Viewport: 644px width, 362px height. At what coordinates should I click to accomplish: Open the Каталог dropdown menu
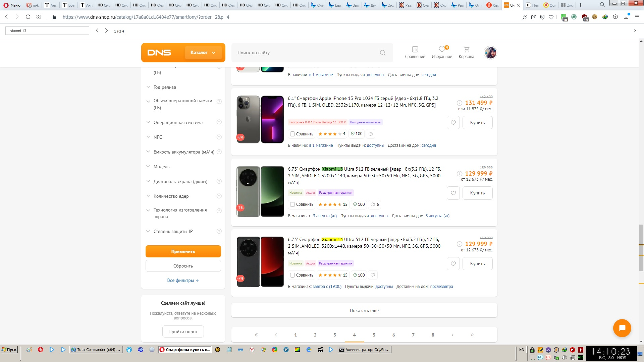pyautogui.click(x=203, y=52)
